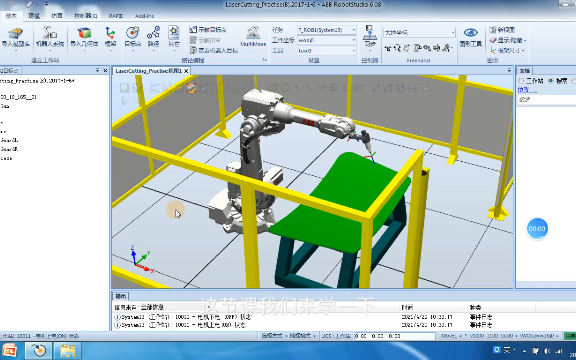The image size is (576, 360).
Task: Click the Teach Target button
Action: coord(208,30)
